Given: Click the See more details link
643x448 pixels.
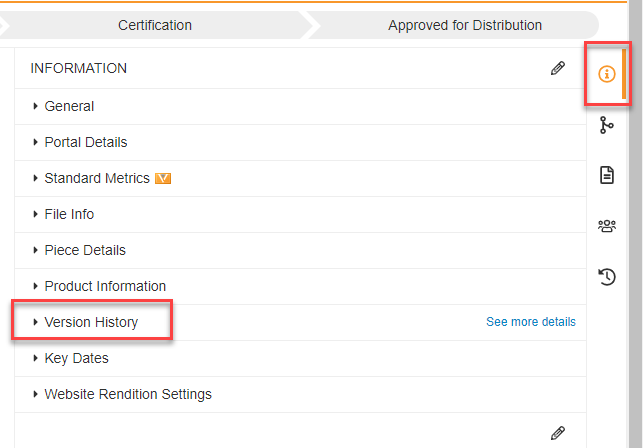Looking at the screenshot, I should point(531,322).
